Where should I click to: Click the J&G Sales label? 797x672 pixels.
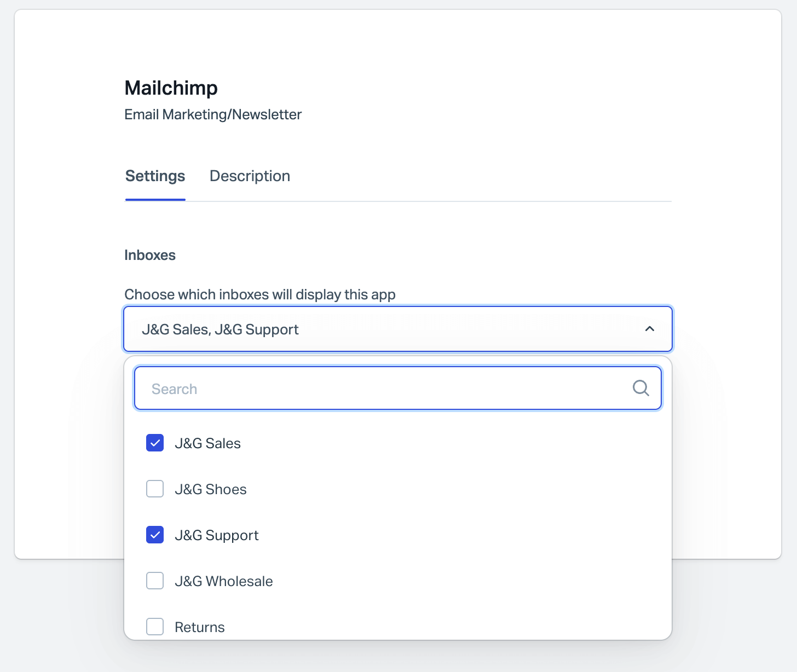(207, 443)
